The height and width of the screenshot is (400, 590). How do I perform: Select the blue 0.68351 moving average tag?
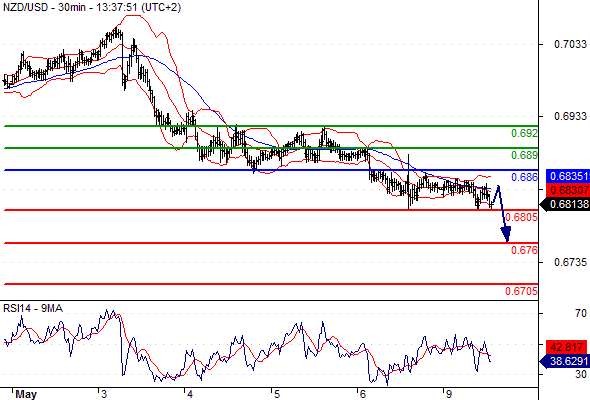point(567,176)
